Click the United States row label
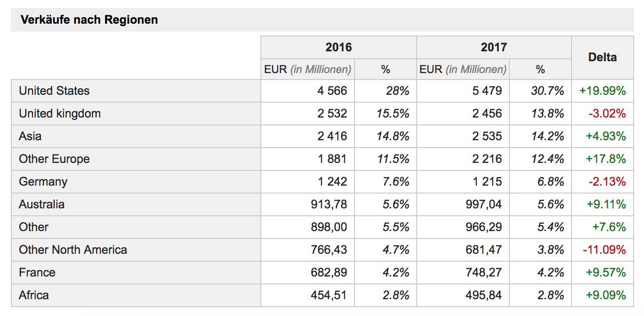 point(54,91)
